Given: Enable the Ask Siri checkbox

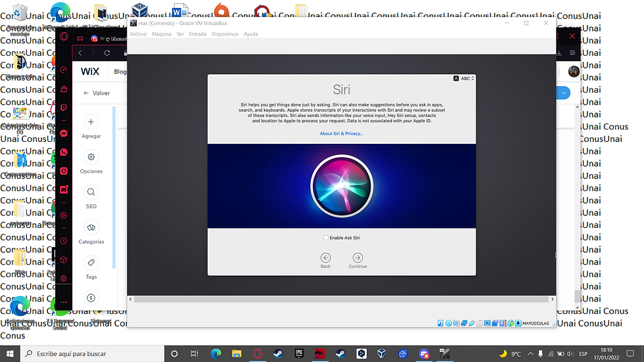Looking at the screenshot, I should 326,238.
